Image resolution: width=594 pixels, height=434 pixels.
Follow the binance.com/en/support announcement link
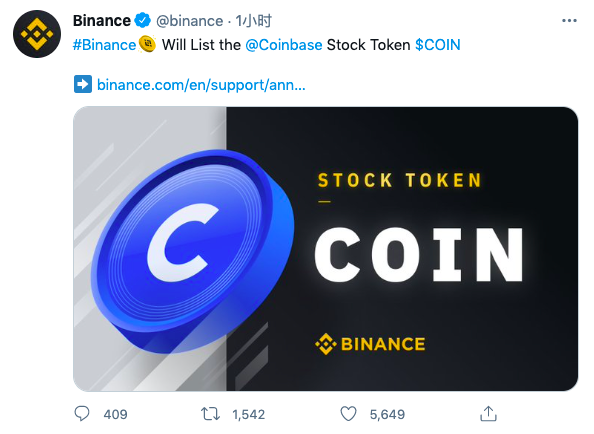pos(201,84)
